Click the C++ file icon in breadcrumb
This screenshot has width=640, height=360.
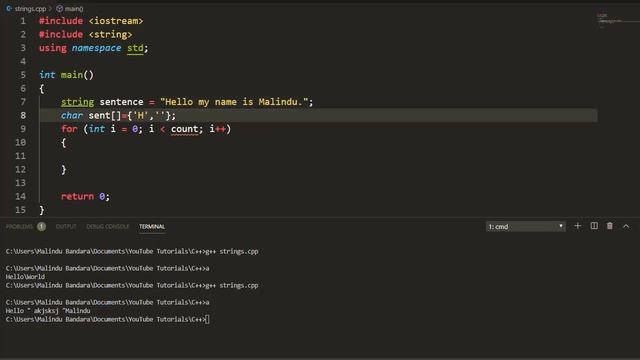(9, 8)
